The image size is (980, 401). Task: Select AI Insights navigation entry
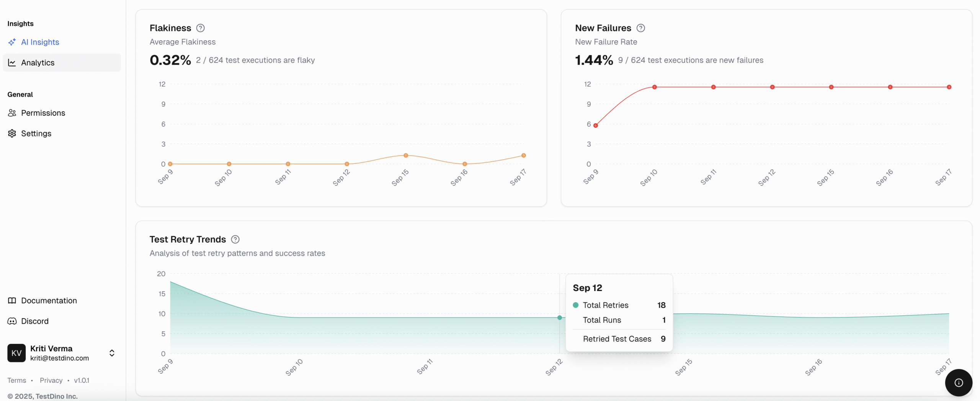coord(39,42)
